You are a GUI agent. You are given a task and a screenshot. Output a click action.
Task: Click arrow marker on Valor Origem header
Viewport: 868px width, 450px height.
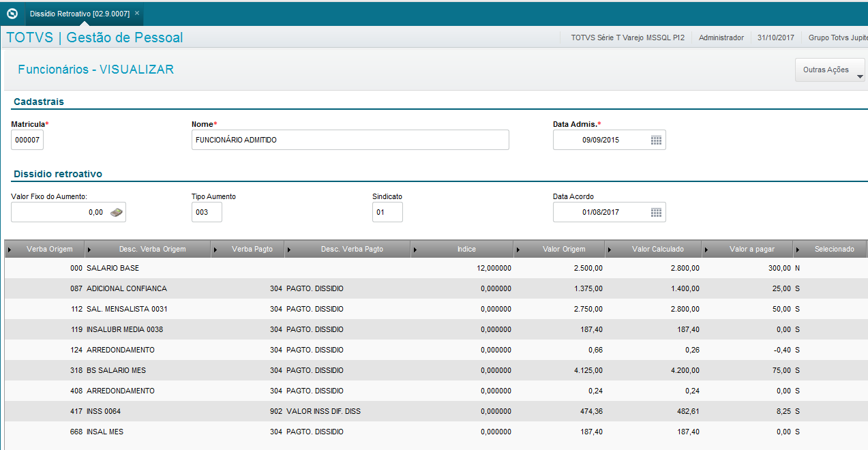[519, 250]
